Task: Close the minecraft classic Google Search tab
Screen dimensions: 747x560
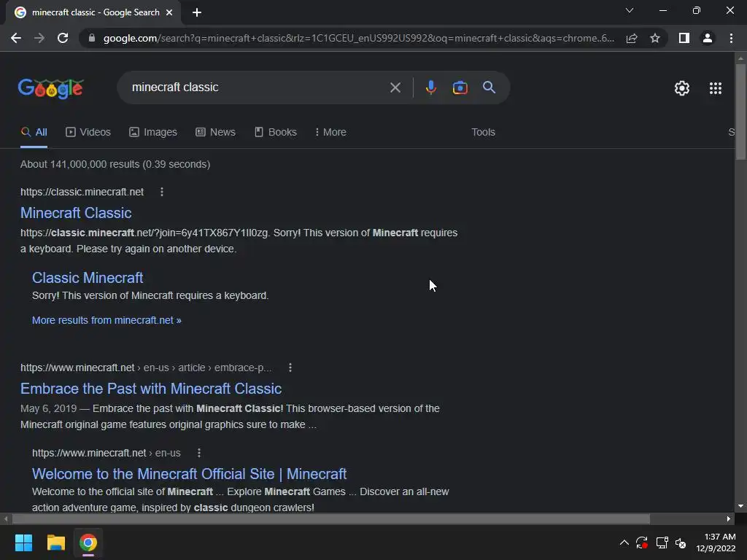Action: tap(169, 12)
